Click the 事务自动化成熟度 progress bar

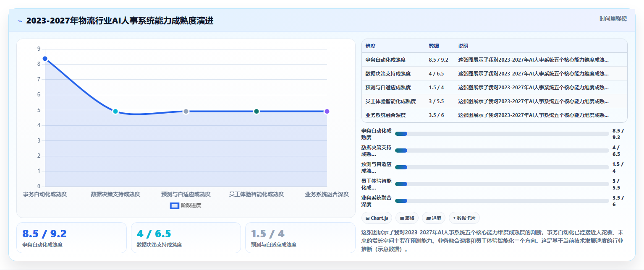click(502, 134)
